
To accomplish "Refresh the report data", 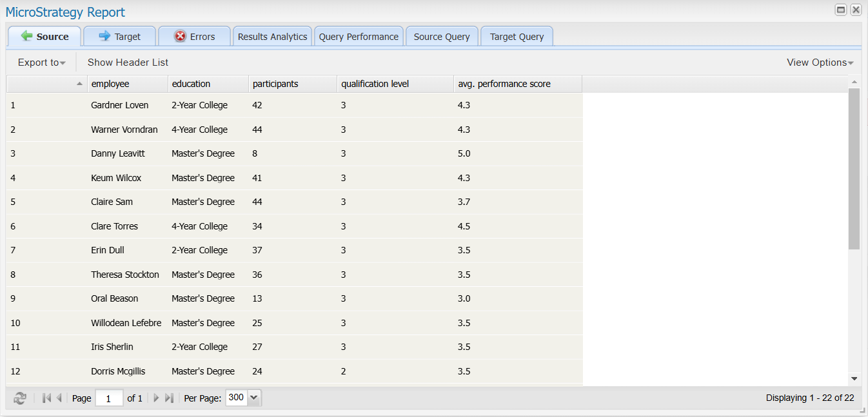I will (x=19, y=398).
